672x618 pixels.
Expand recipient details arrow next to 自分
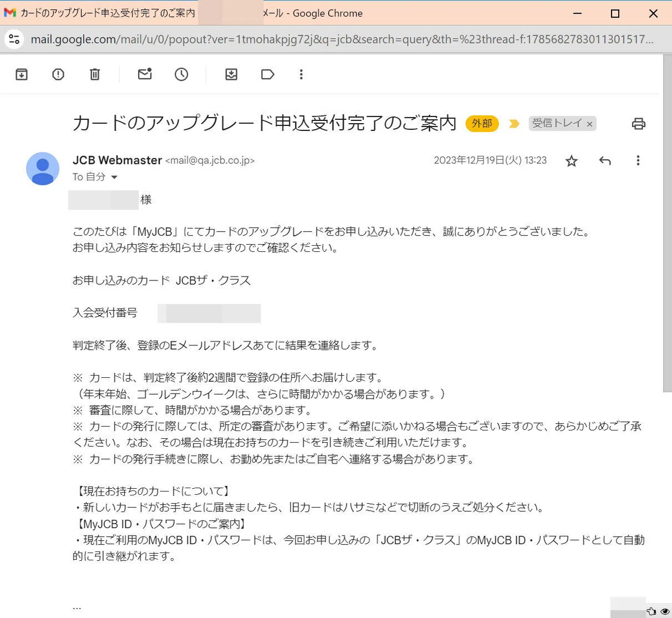pos(114,177)
